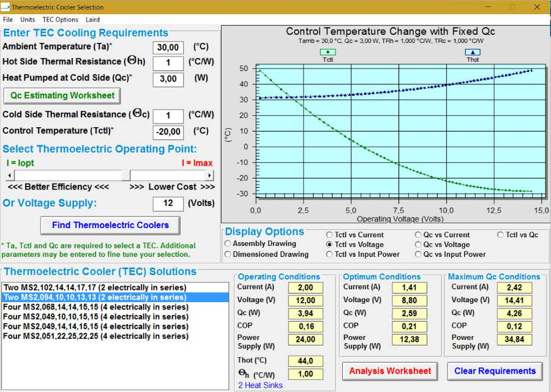Select Qc vs Current plot
Viewport: 551px width, 392px height.
click(418, 235)
